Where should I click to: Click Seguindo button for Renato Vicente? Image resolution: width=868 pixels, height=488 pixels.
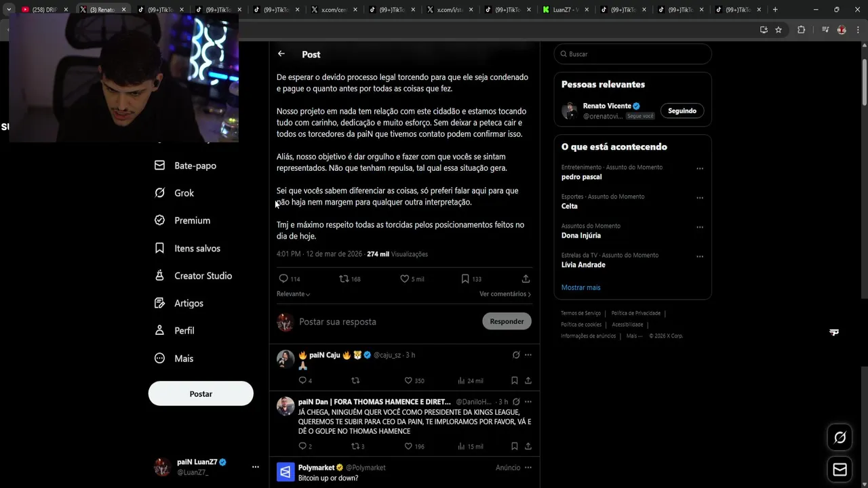pos(682,110)
